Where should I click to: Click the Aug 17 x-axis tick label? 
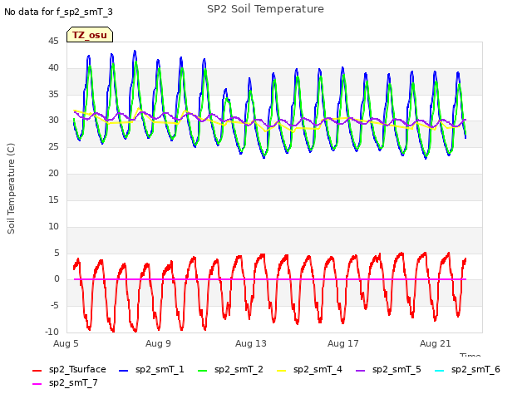point(343,343)
